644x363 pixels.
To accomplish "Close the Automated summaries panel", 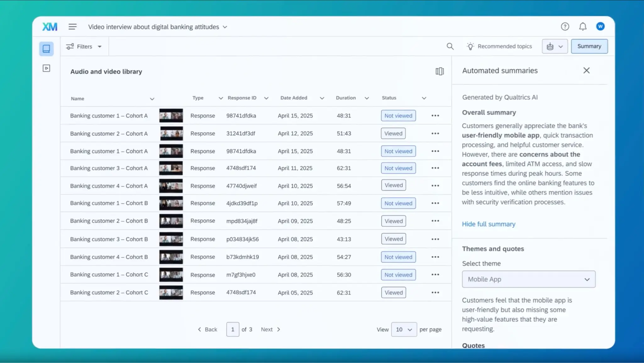I will [x=586, y=70].
